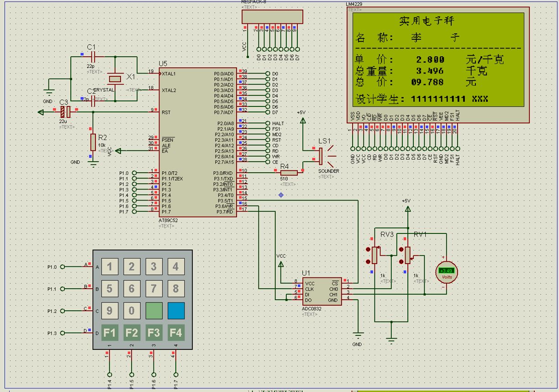Image resolution: width=559 pixels, height=392 pixels.
Task: Select the crystal oscillator X1
Action: (115, 79)
